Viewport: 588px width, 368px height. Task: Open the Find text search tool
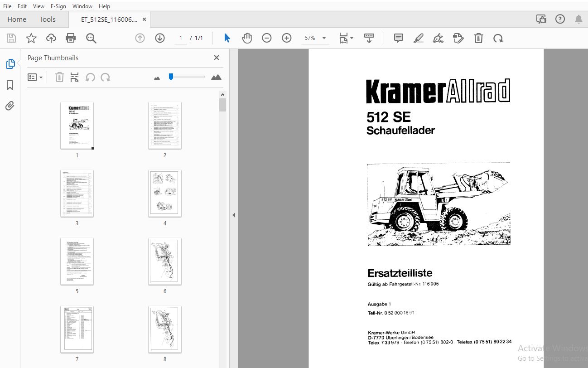[91, 38]
